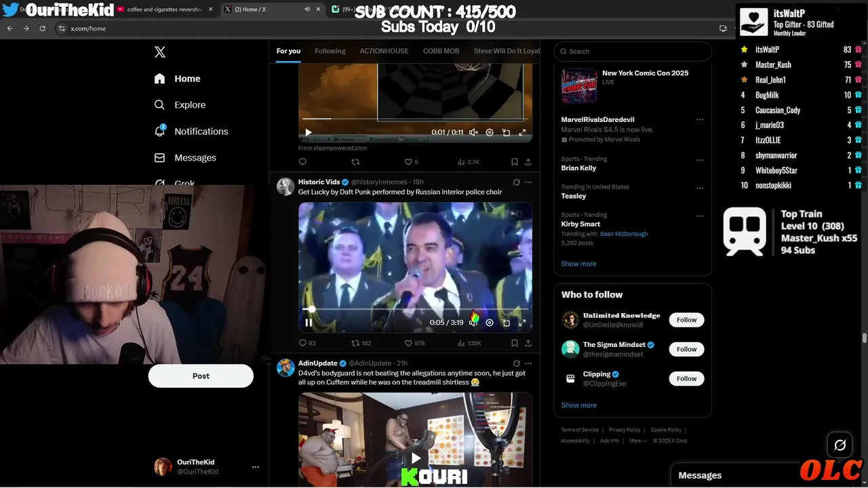Open more options on Historic Vids post
868x488 pixels.
[528, 182]
